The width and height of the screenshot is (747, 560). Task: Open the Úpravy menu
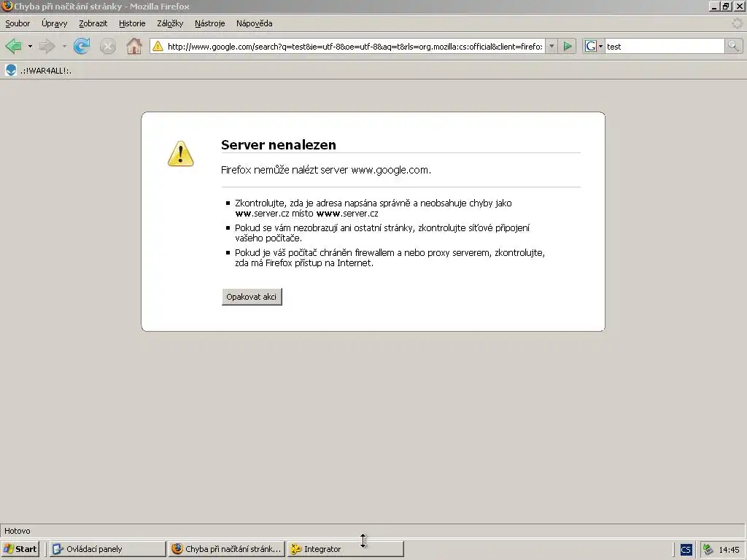[54, 23]
